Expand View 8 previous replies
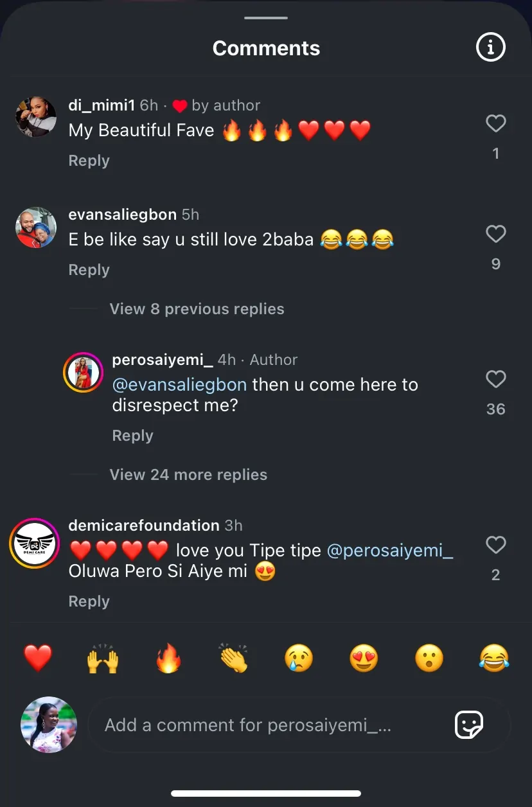532x807 pixels. tap(197, 309)
